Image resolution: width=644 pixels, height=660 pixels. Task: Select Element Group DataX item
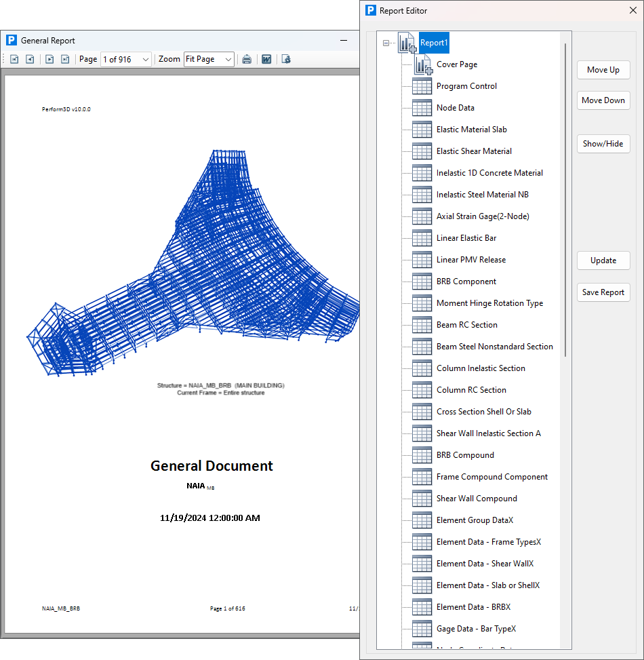[475, 520]
